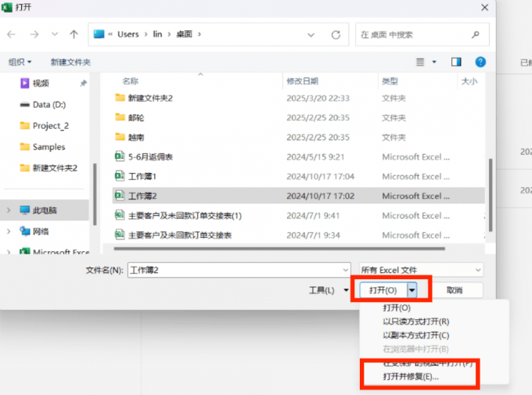Expand the address bar history dropdown
The width and height of the screenshot is (532, 395).
[x=311, y=34]
